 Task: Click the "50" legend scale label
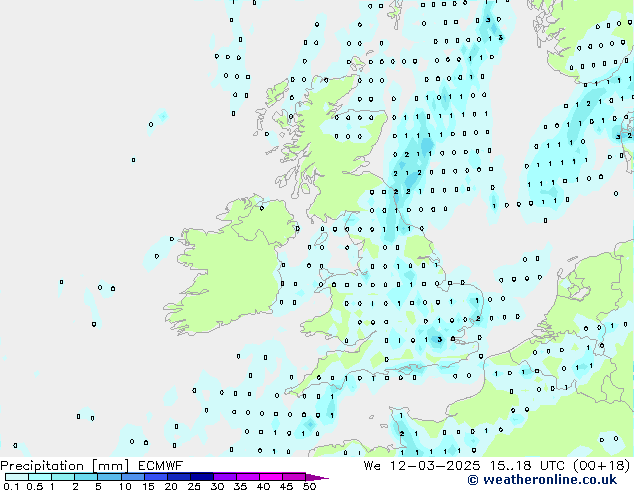(309, 486)
